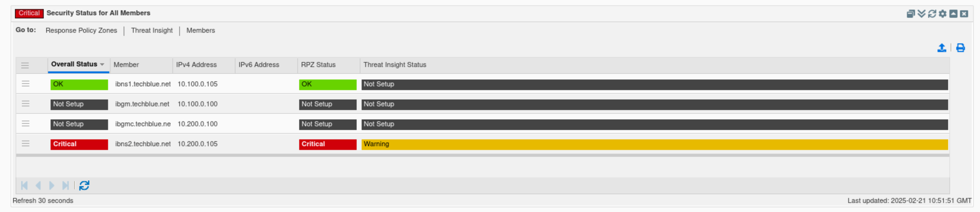The height and width of the screenshot is (212, 980).
Task: Click the blue print icon
Action: (960, 48)
